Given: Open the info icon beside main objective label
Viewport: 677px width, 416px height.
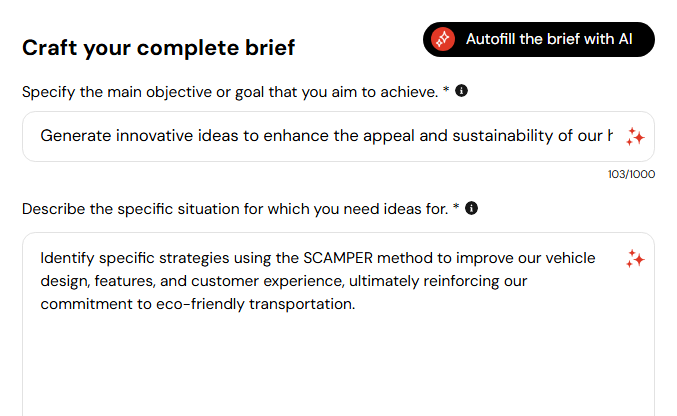Looking at the screenshot, I should click(461, 91).
